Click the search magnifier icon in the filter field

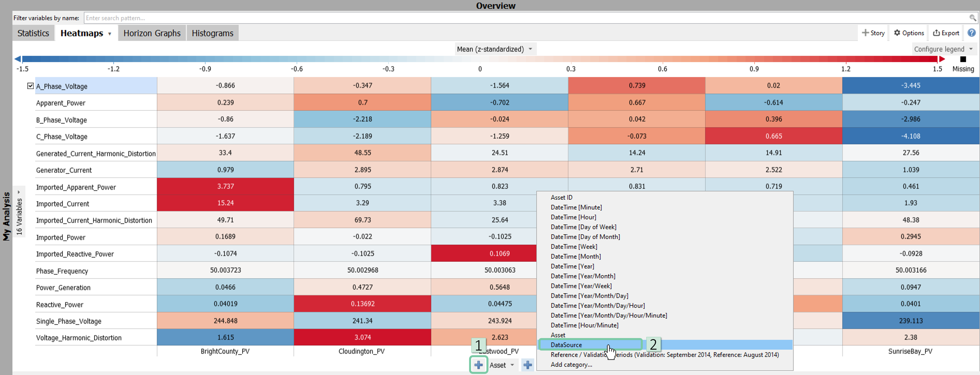(x=972, y=18)
